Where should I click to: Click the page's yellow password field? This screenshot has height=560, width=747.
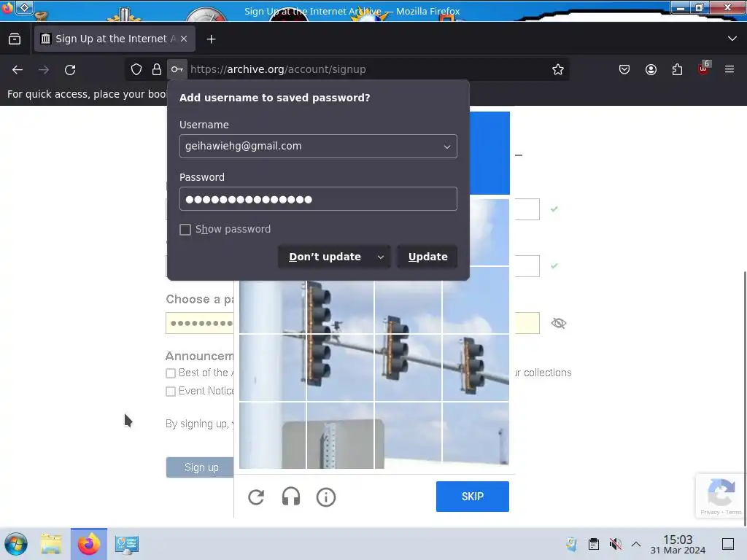200,323
